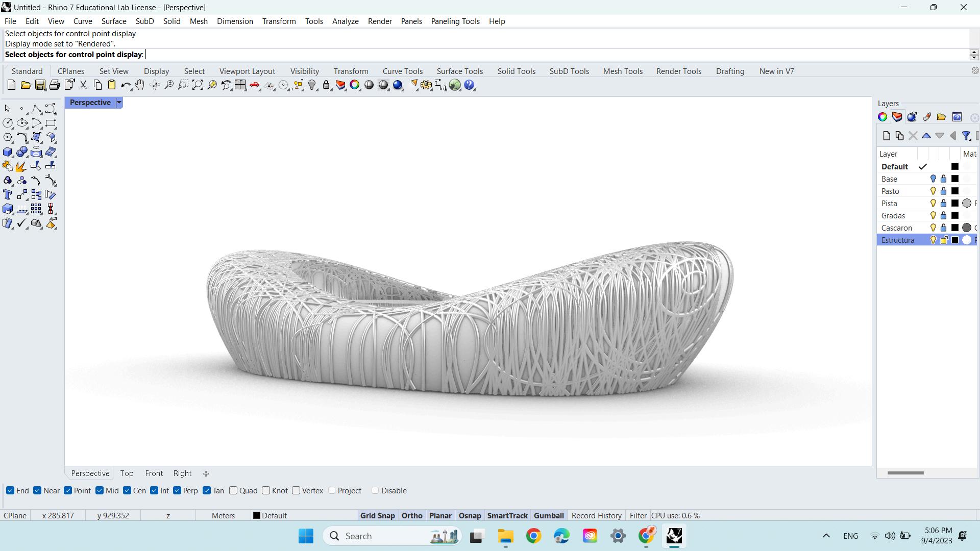Screen dimensions: 980x551
Task: Open the Paneling Tools menu
Action: tap(455, 21)
